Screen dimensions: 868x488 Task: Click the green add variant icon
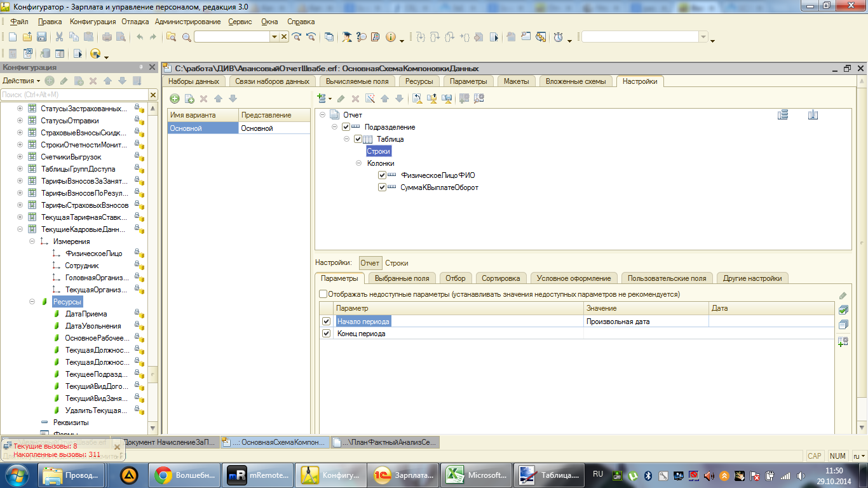[175, 98]
